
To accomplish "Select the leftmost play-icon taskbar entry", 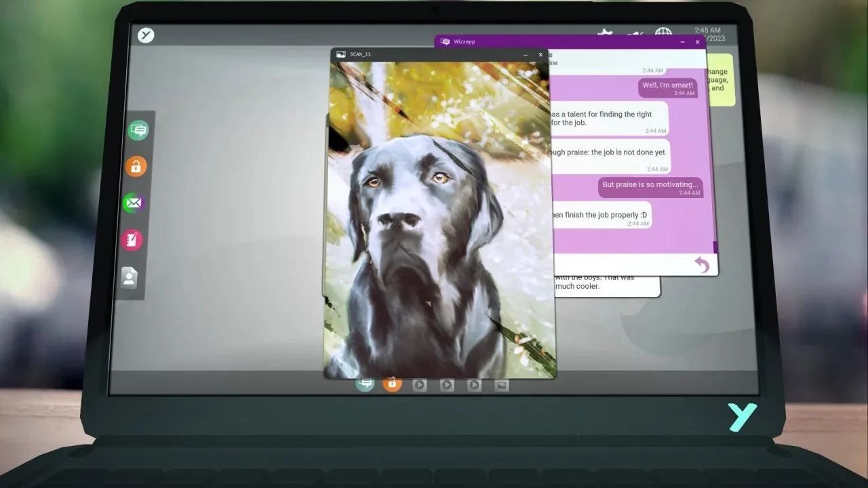I will (420, 385).
